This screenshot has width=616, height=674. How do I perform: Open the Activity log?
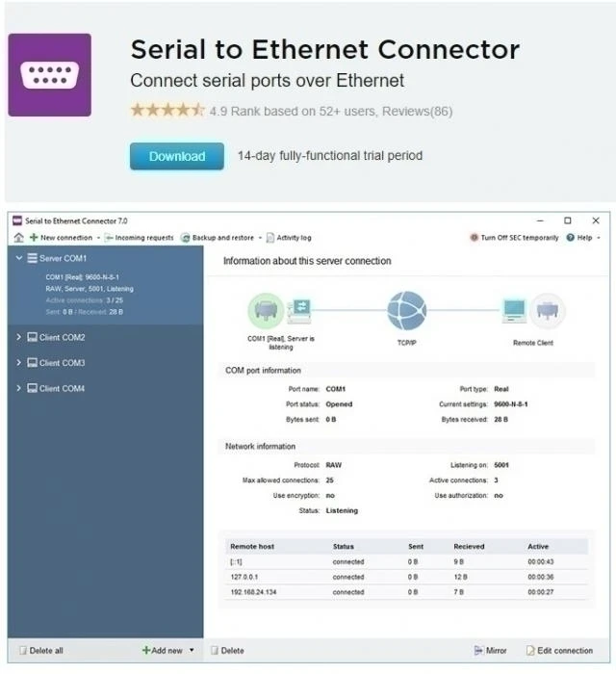point(289,238)
